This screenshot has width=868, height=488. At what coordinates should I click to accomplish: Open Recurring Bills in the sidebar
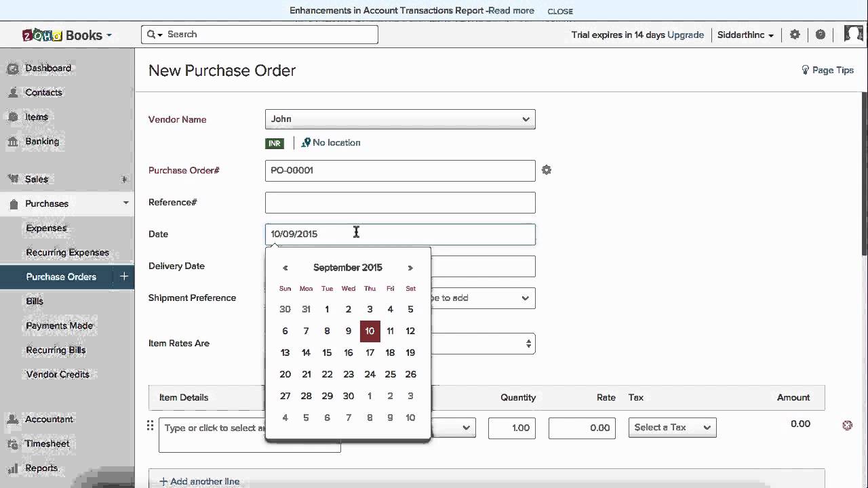56,350
